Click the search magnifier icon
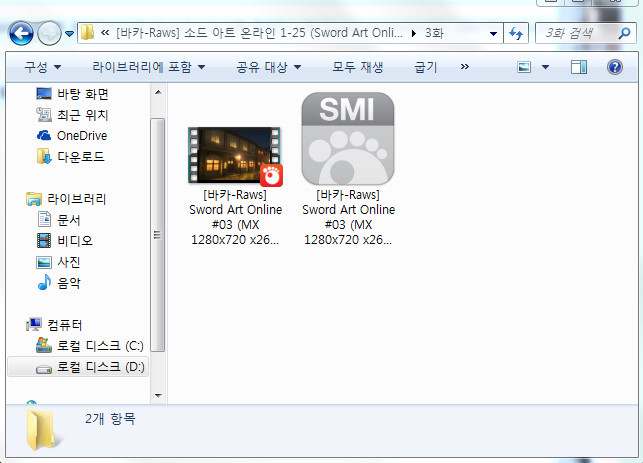Screen dimensions: 643x463 tap(624, 33)
